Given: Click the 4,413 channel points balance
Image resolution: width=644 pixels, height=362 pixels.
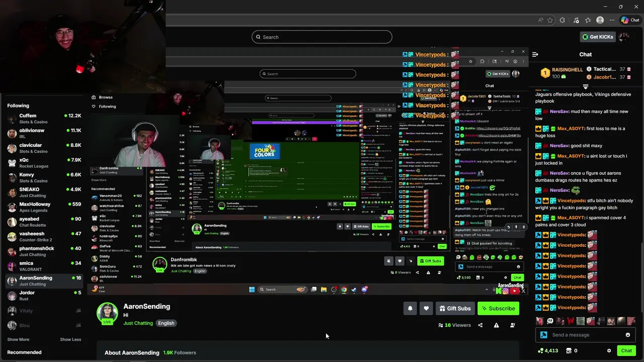Looking at the screenshot, I should (x=547, y=350).
